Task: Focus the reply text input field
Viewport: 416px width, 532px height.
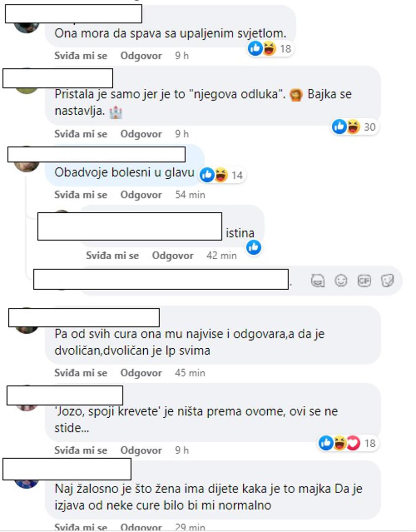Action: click(x=193, y=281)
